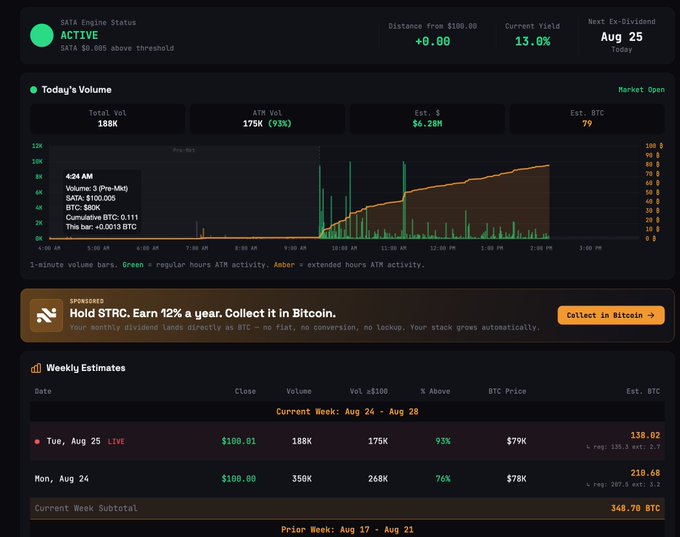Click the SATA $0.005 above threshold note

pos(117,48)
